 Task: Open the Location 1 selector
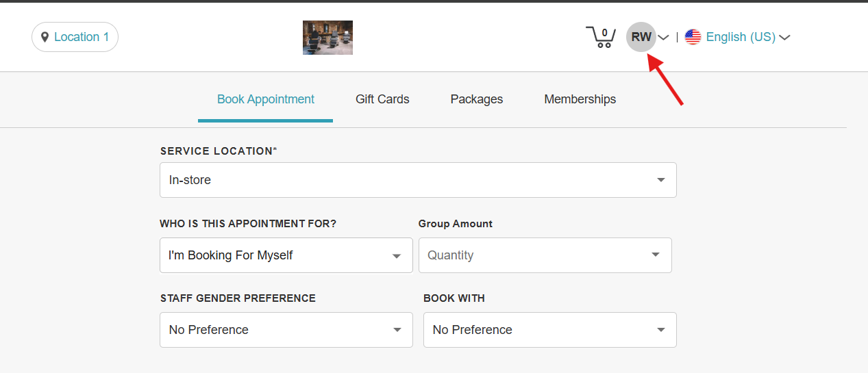pyautogui.click(x=75, y=37)
